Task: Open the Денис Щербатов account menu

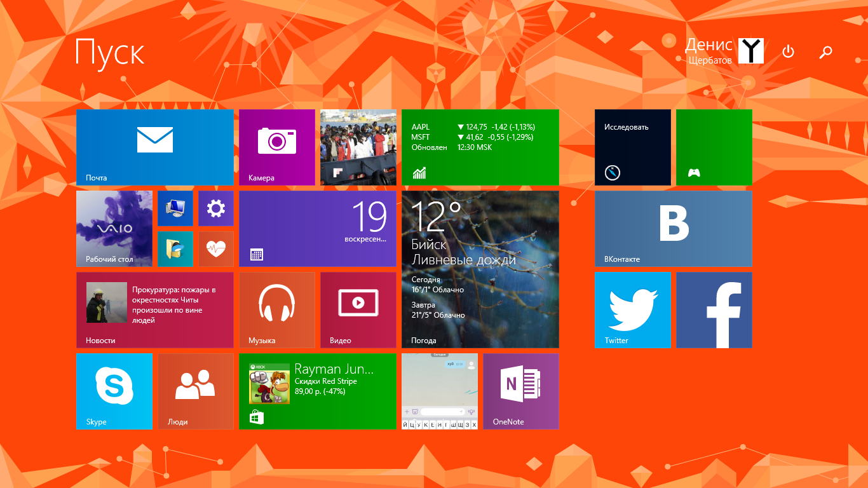Action: [724, 51]
